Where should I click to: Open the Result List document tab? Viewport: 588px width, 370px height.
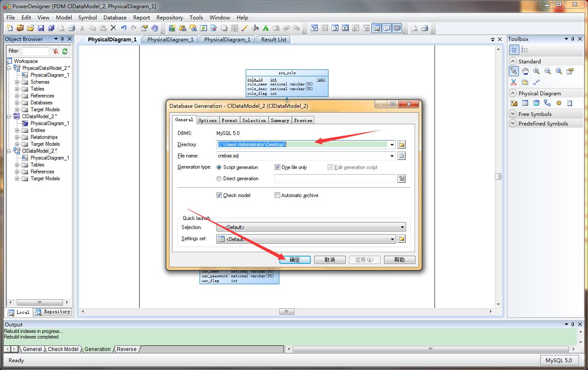point(273,39)
